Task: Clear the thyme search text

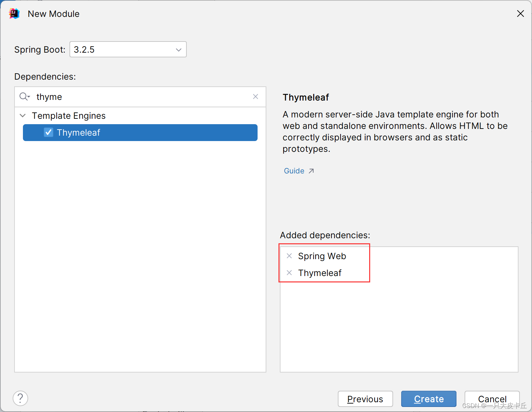Action: pos(256,97)
